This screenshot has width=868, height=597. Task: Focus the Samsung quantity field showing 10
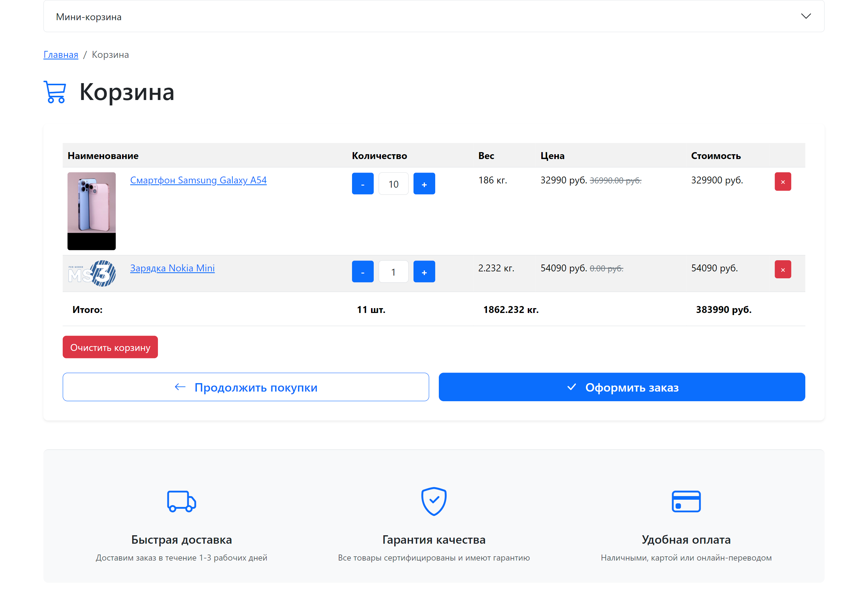[x=393, y=184]
